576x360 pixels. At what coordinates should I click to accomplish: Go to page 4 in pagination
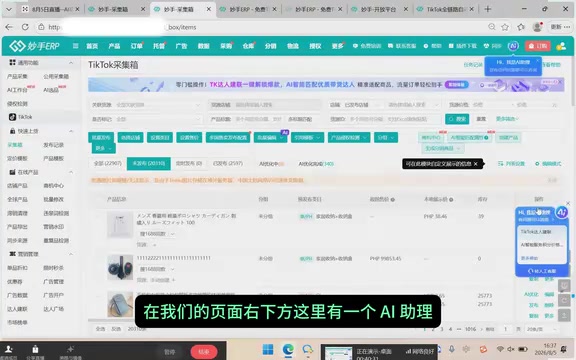click(x=450, y=329)
